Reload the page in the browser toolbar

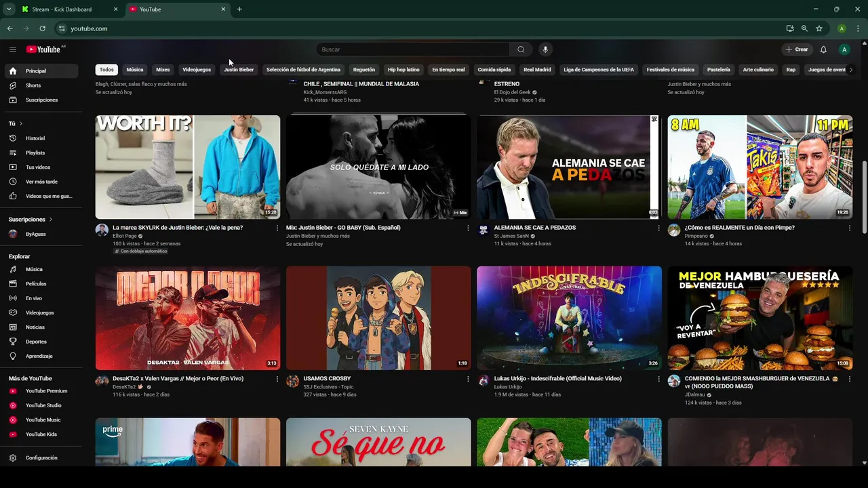pos(42,28)
